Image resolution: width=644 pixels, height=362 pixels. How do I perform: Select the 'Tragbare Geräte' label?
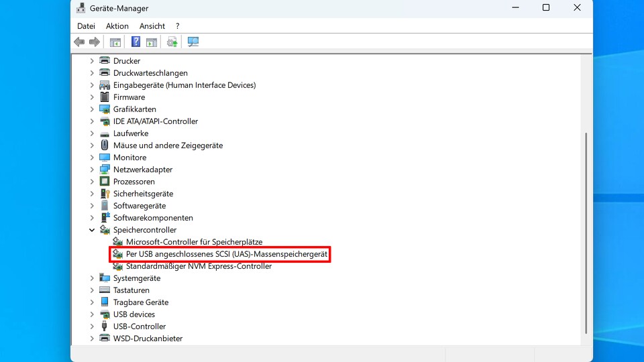141,302
